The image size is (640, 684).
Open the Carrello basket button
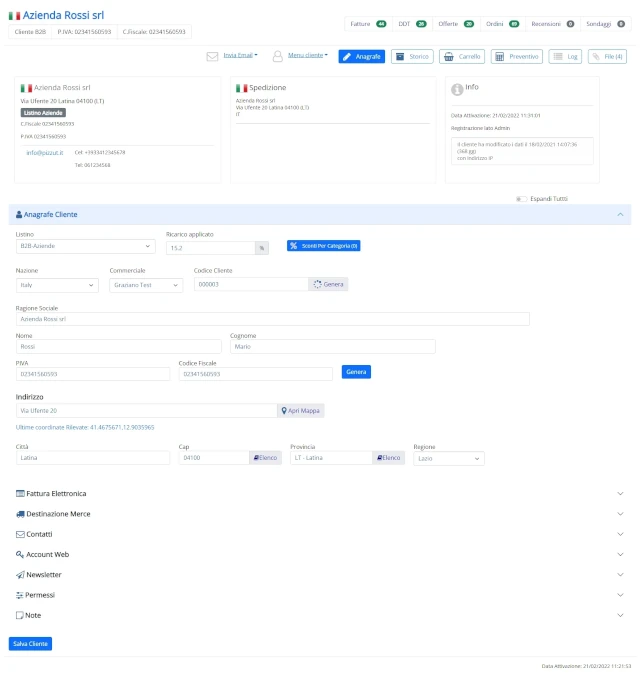pyautogui.click(x=462, y=56)
